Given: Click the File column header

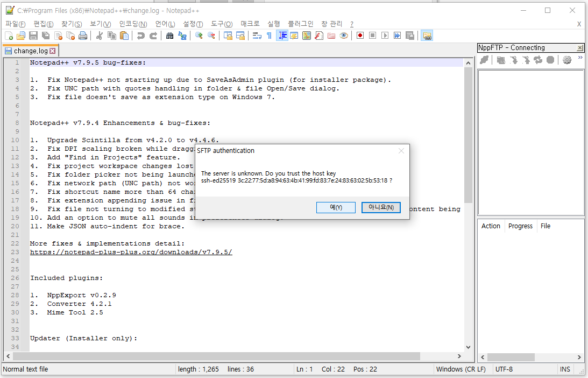Looking at the screenshot, I should coord(546,226).
